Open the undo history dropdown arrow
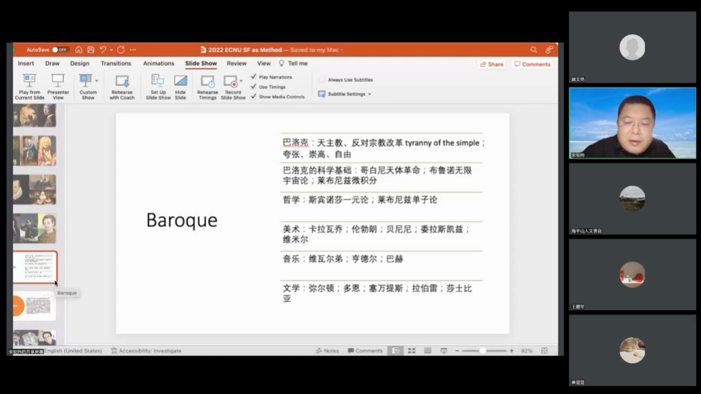The image size is (701, 394). click(x=111, y=50)
